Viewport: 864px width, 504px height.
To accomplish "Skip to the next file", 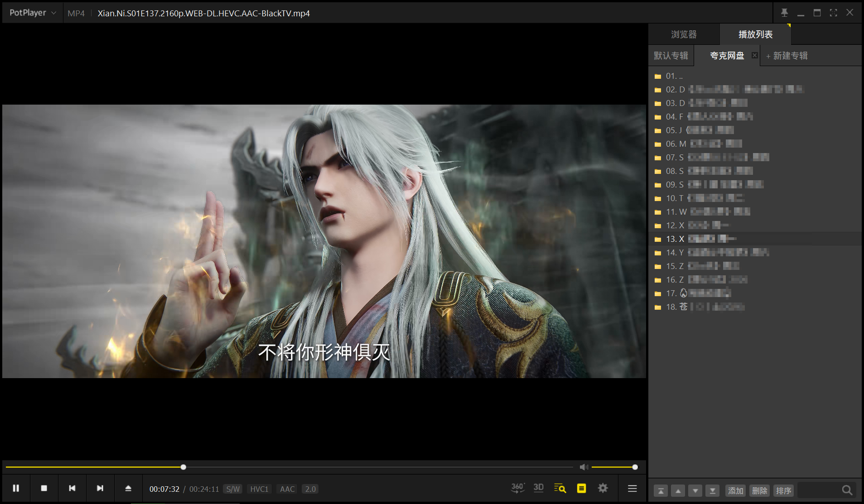I will [x=100, y=488].
